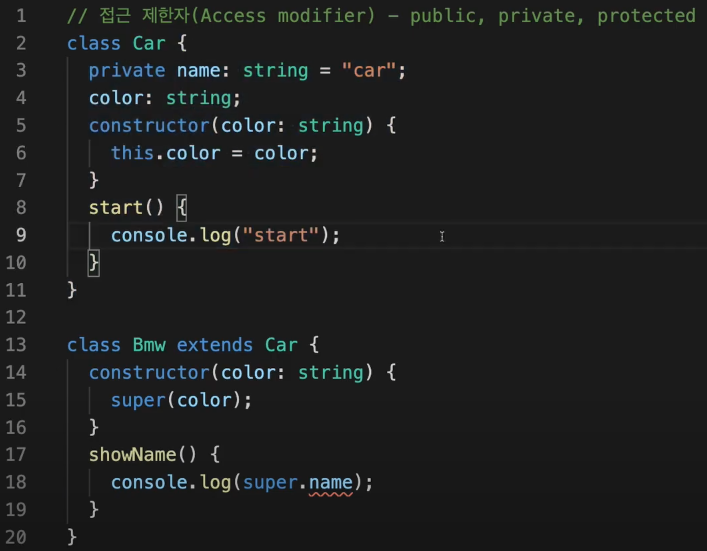Image resolution: width=707 pixels, height=551 pixels.
Task: Click line number 20 in the gutter
Action: coord(16,537)
